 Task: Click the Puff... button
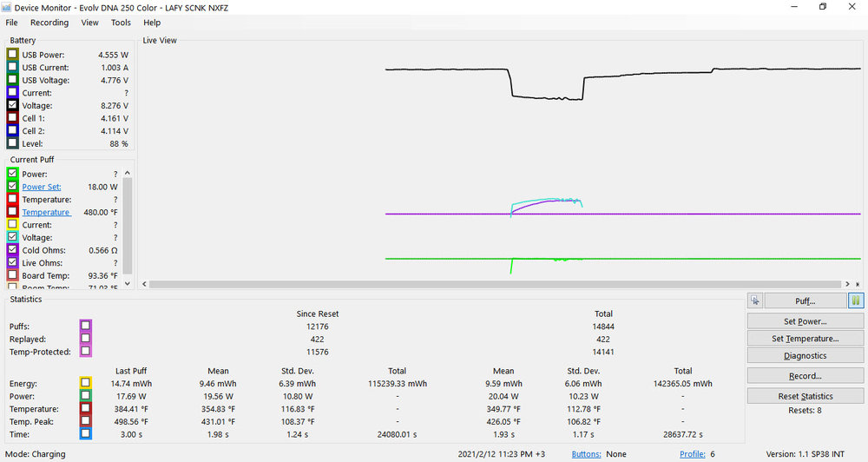806,300
